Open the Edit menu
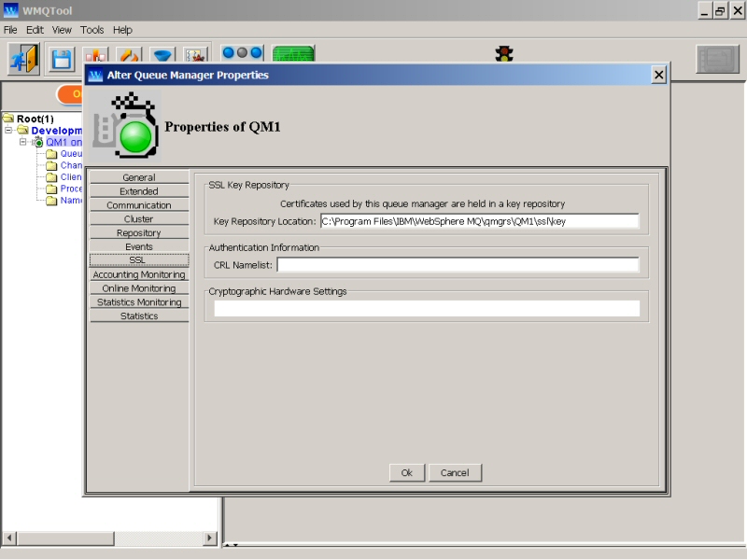The width and height of the screenshot is (747, 560). (35, 30)
